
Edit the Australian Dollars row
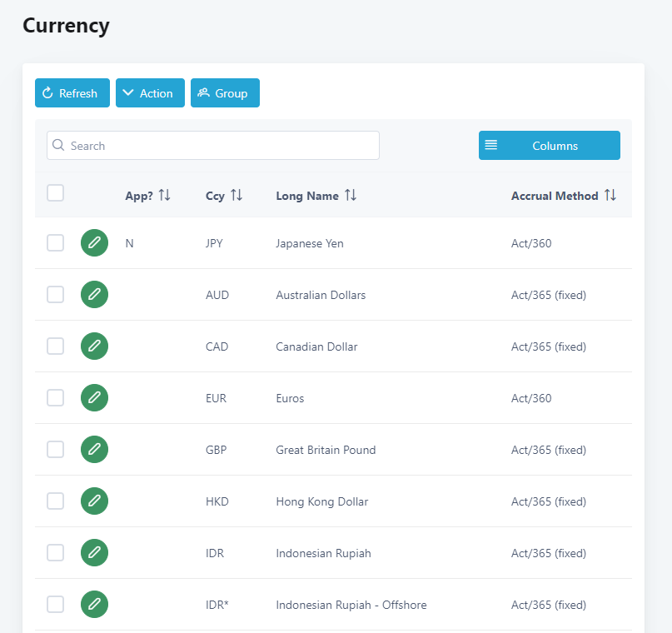(x=94, y=295)
